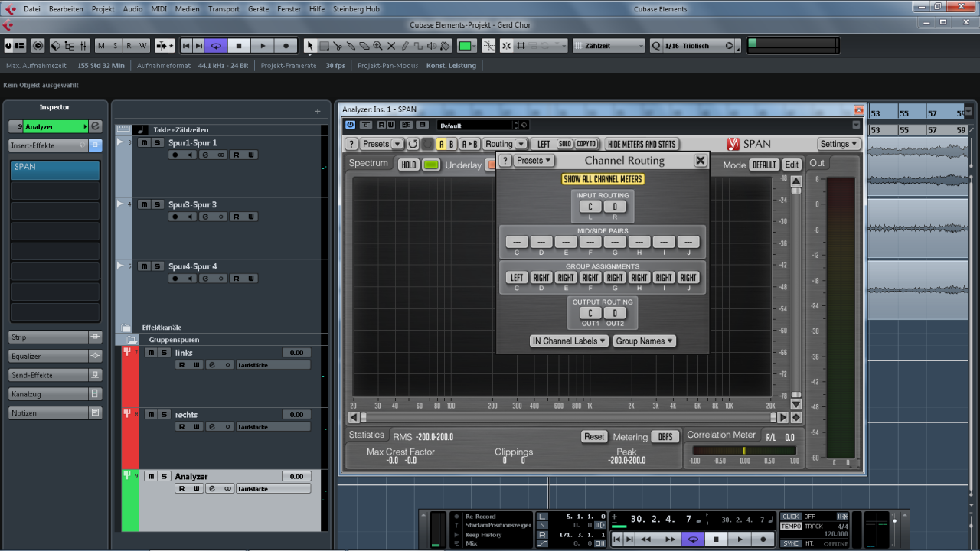Copy state with A▸B button
This screenshot has width=980, height=551.
click(469, 144)
